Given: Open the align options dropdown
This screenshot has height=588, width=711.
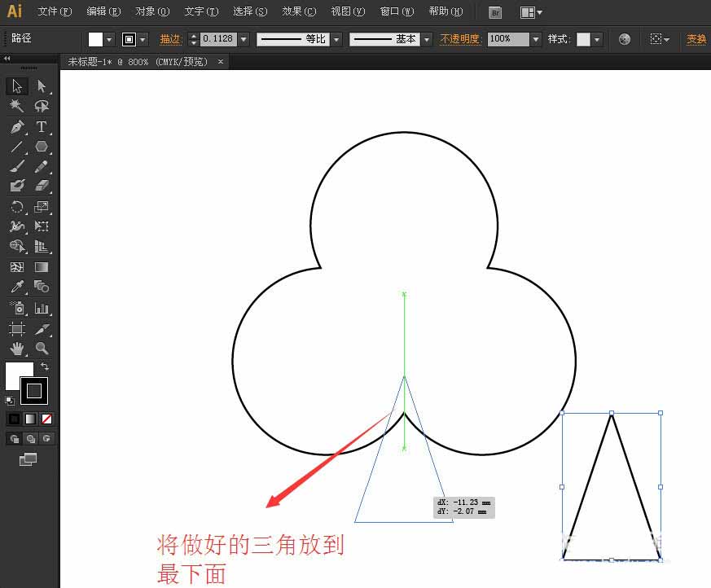Looking at the screenshot, I should tap(660, 39).
